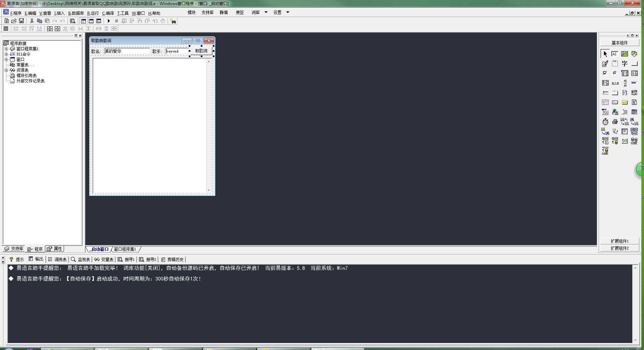Image resolution: width=644 pixels, height=350 pixels.
Task: Select the radio button component
Action: click(615, 73)
